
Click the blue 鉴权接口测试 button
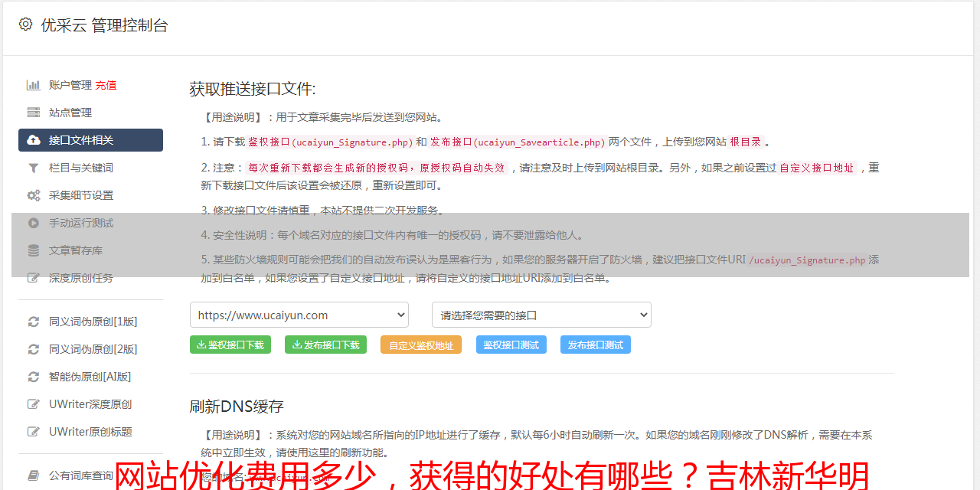tap(511, 345)
